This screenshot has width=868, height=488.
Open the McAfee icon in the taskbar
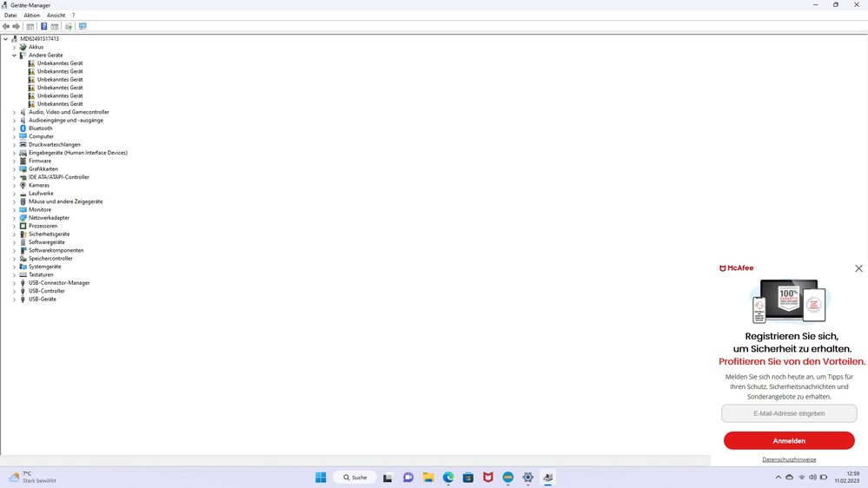point(488,478)
